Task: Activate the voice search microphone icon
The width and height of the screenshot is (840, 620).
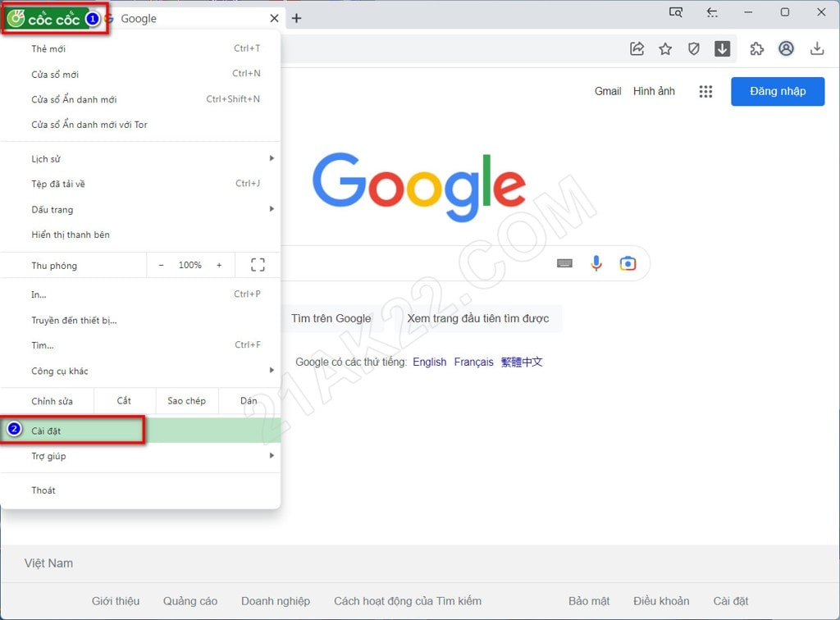Action: coord(596,262)
